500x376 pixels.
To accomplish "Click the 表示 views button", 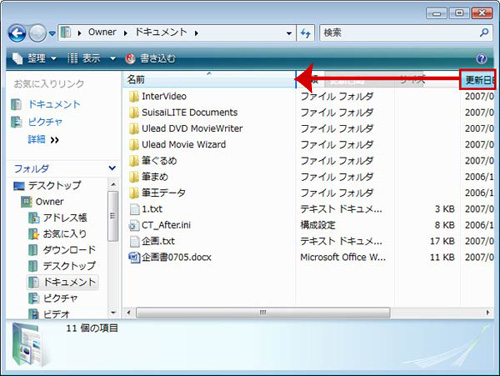I will [x=84, y=59].
